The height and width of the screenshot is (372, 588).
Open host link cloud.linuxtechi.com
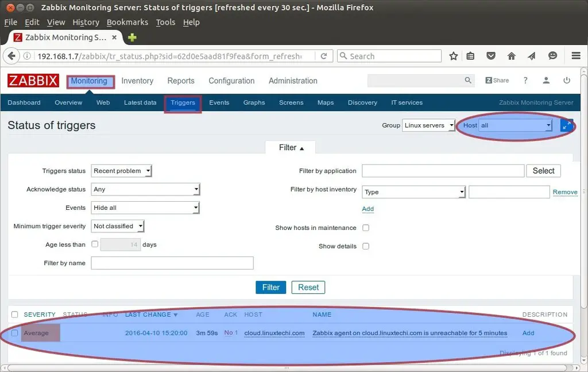(274, 333)
